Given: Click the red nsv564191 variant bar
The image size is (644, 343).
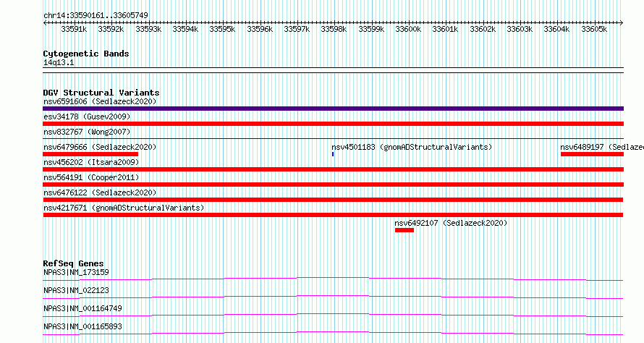Looking at the screenshot, I should (x=333, y=185).
